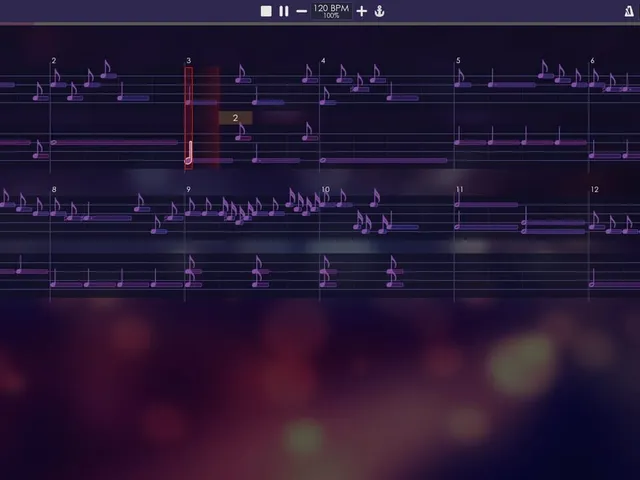
Task: Jump to measure 10 marker
Action: pyautogui.click(x=325, y=189)
